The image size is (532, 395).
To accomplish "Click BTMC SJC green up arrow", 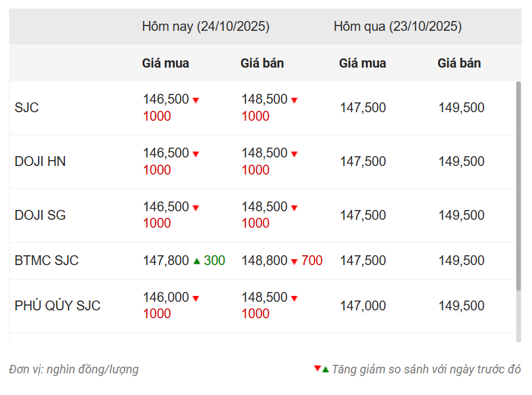I will 196,261.
